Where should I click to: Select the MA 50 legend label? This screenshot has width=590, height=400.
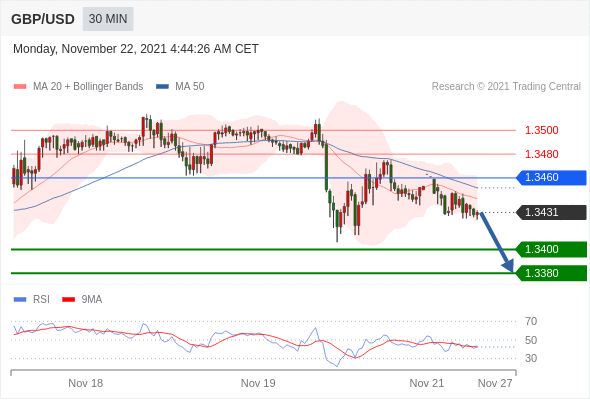coord(190,87)
